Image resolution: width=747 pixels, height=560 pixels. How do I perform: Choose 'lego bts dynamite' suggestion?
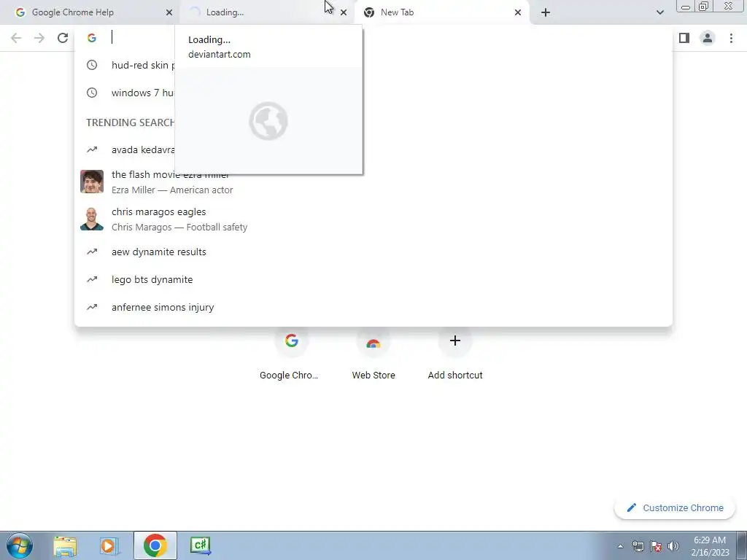[x=373, y=279]
